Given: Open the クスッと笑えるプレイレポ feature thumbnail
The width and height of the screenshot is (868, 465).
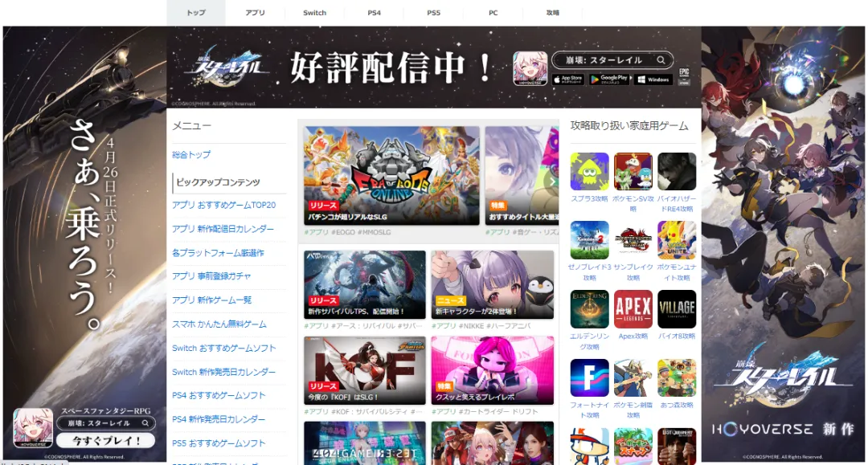Looking at the screenshot, I should (x=492, y=370).
